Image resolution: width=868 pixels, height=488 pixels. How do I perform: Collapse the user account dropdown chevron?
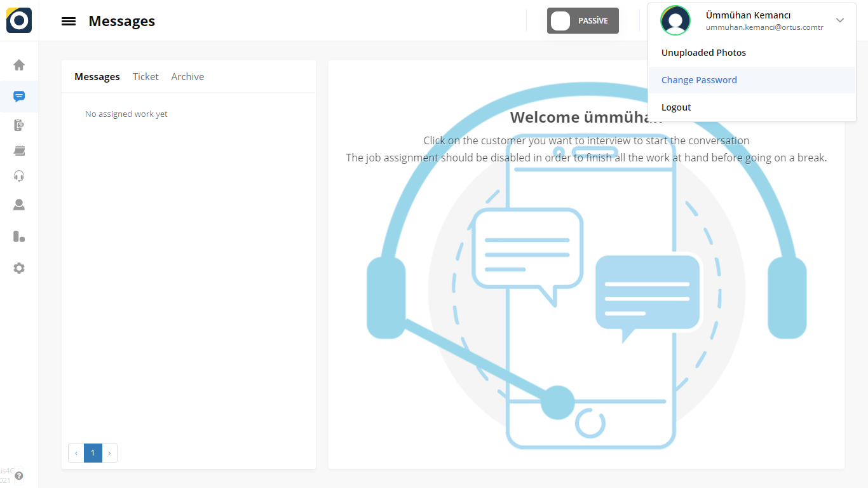point(840,20)
